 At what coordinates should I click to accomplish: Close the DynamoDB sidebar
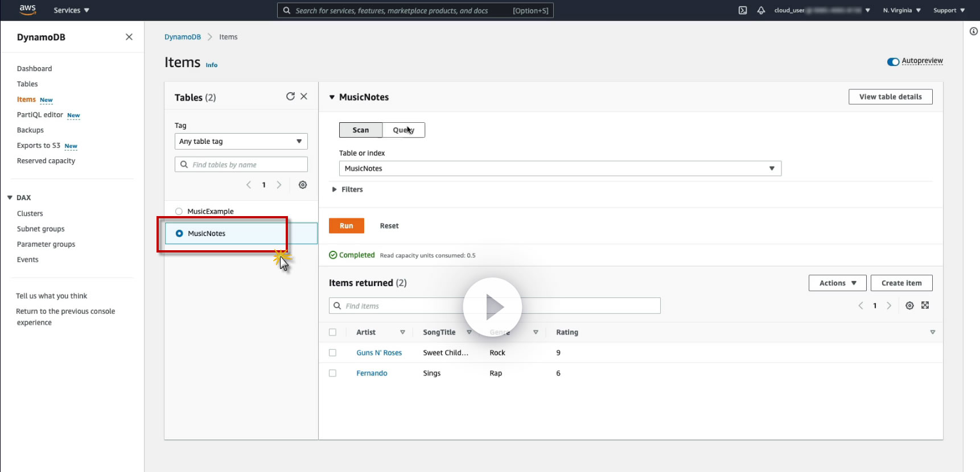pos(129,37)
